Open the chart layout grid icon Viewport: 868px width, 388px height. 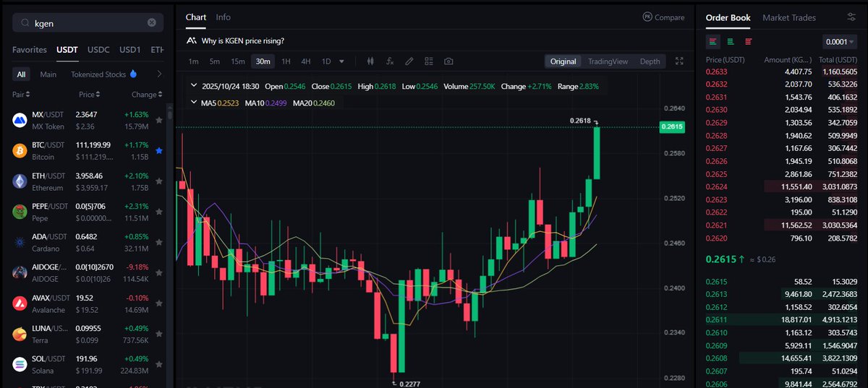click(x=429, y=61)
